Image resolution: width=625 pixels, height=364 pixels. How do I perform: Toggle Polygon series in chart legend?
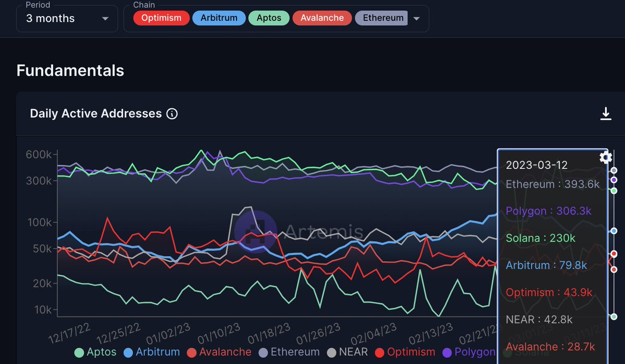click(469, 352)
